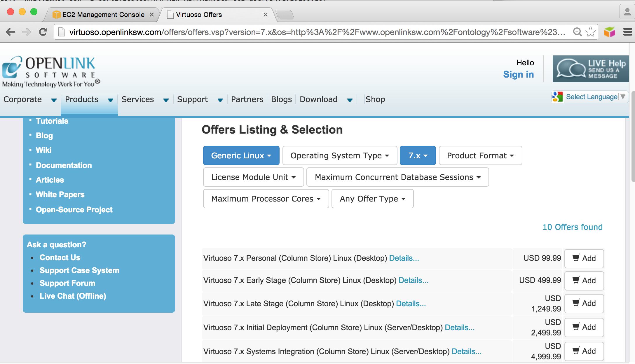Add Virtuoso 7.x Personal to cart

(x=584, y=258)
